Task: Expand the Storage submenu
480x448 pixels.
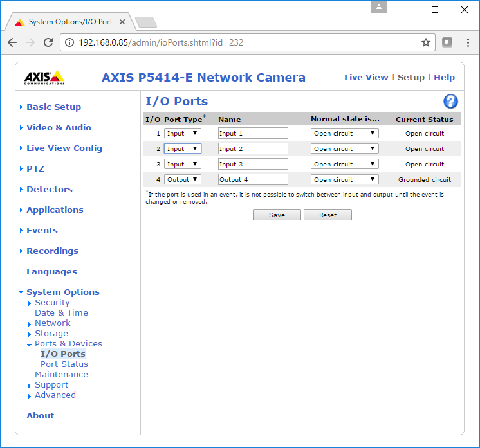Action: (x=51, y=334)
